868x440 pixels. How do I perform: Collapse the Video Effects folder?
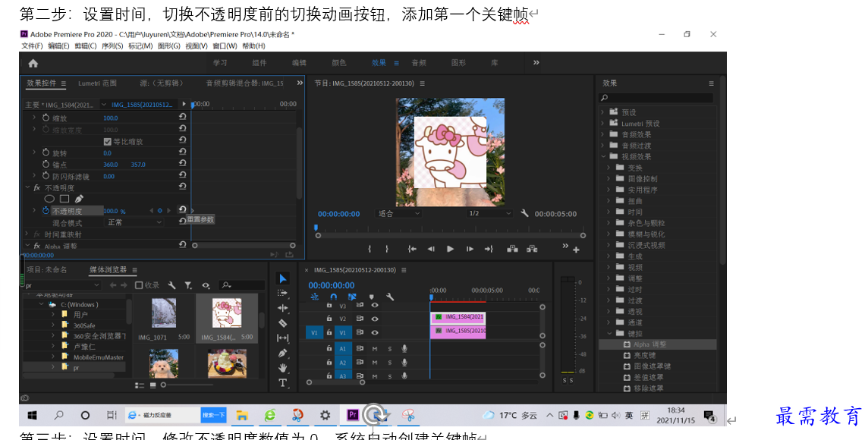pyautogui.click(x=603, y=156)
